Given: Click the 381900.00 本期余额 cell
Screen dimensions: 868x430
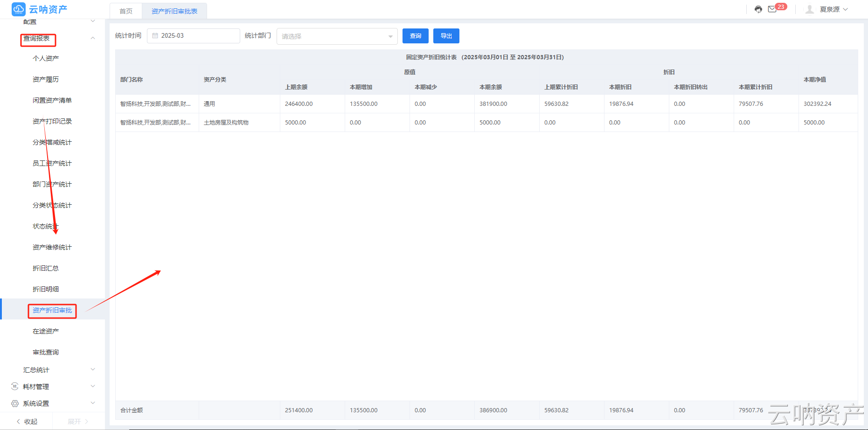Looking at the screenshot, I should point(507,104).
